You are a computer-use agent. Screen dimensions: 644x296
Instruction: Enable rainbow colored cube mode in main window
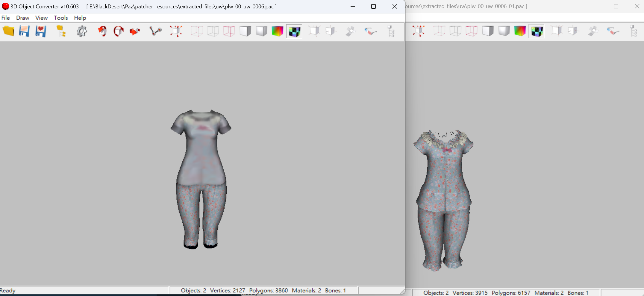278,31
